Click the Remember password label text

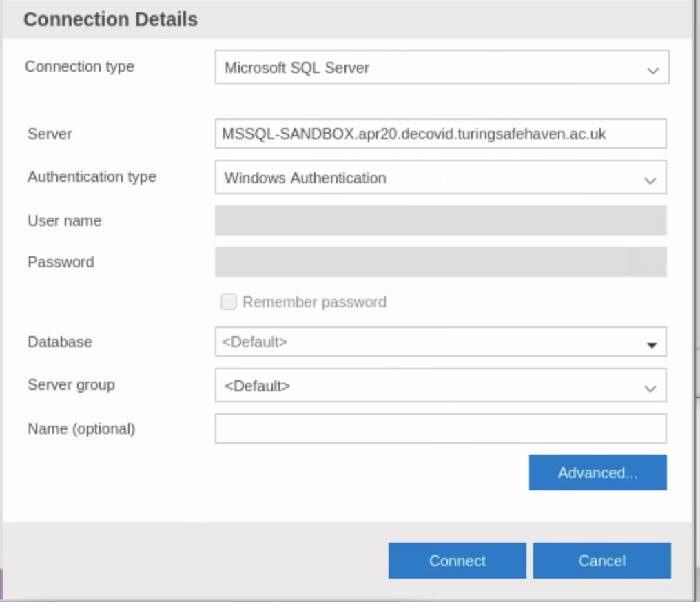[x=314, y=302]
